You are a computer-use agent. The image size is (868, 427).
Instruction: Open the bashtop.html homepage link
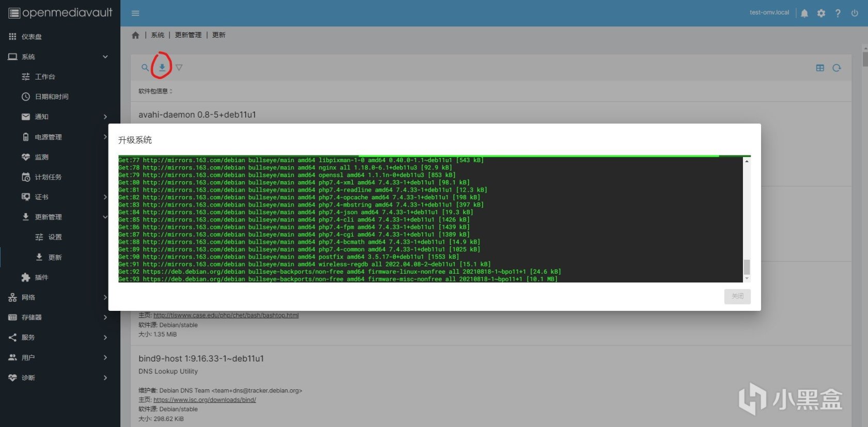click(x=226, y=315)
